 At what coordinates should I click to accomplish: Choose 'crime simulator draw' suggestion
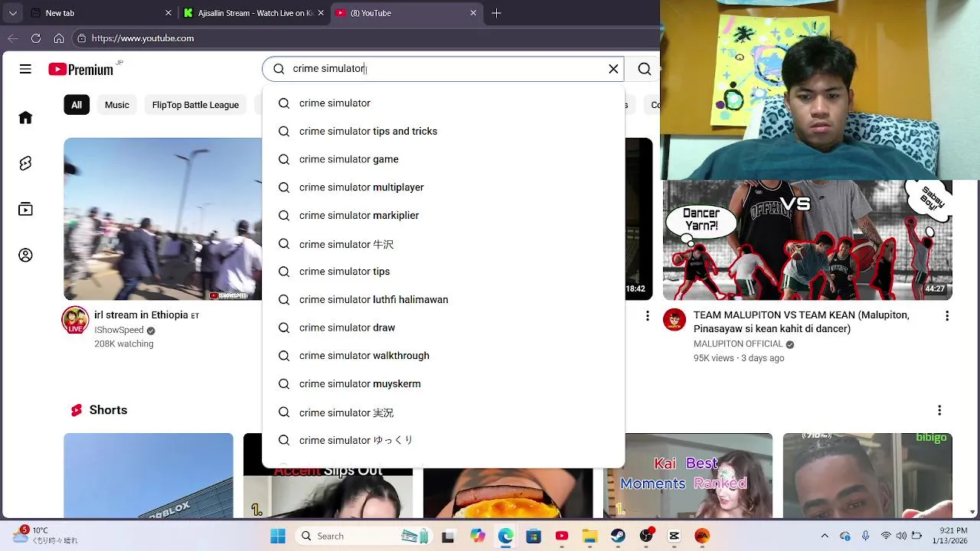[x=443, y=328]
